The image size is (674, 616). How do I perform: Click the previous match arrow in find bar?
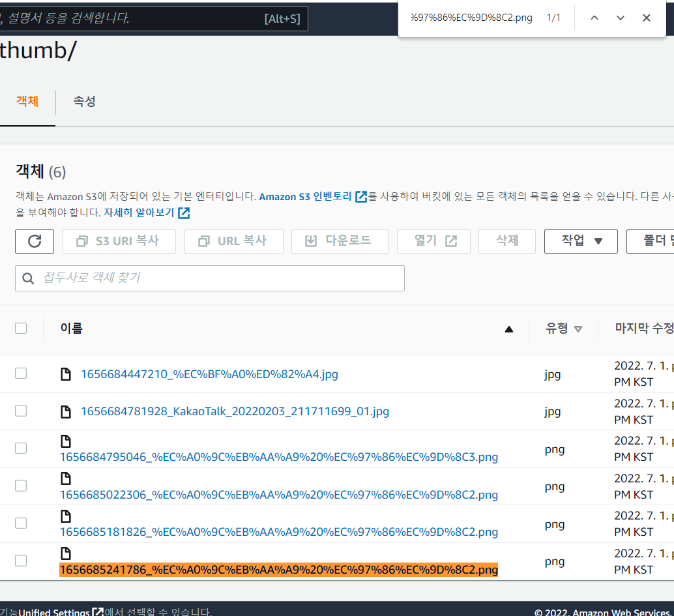[594, 18]
